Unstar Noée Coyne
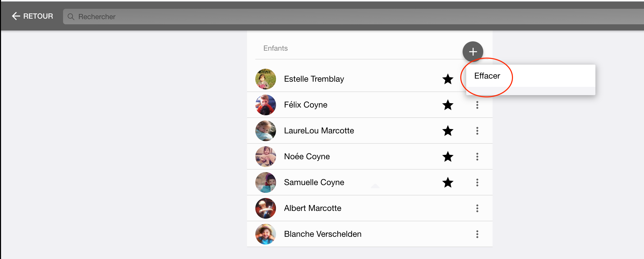This screenshot has width=644, height=259. (x=448, y=157)
